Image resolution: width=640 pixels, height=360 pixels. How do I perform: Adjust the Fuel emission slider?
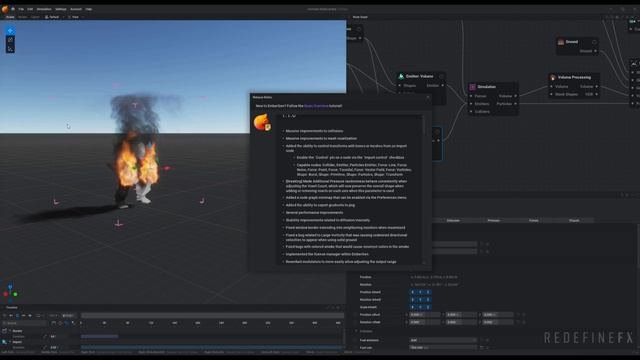coord(443,340)
